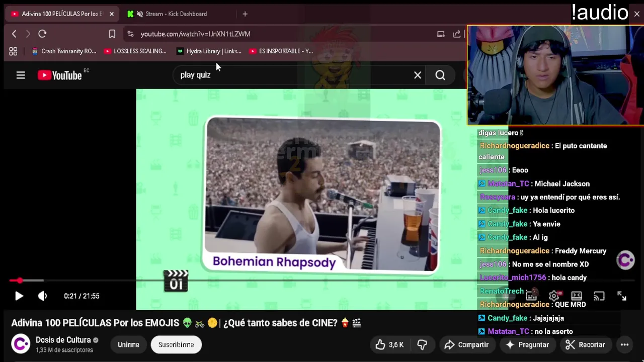Cast the video using the cast icon
644x362 pixels.
[x=599, y=296]
